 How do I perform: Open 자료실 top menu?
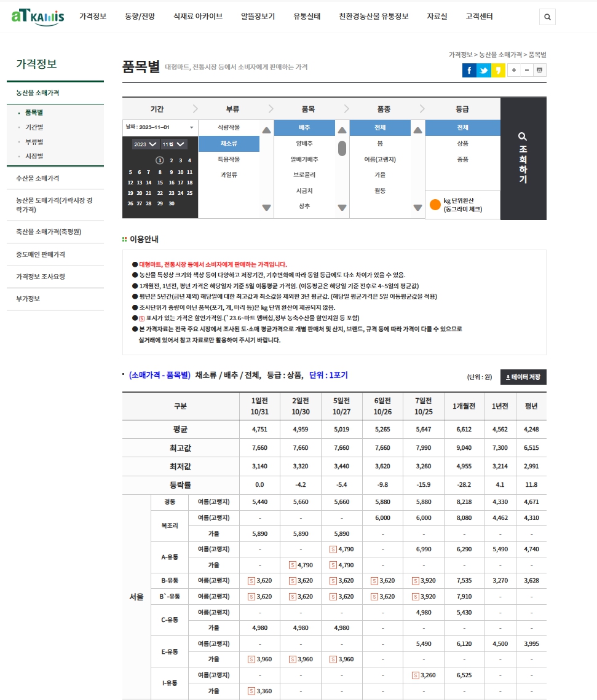437,17
